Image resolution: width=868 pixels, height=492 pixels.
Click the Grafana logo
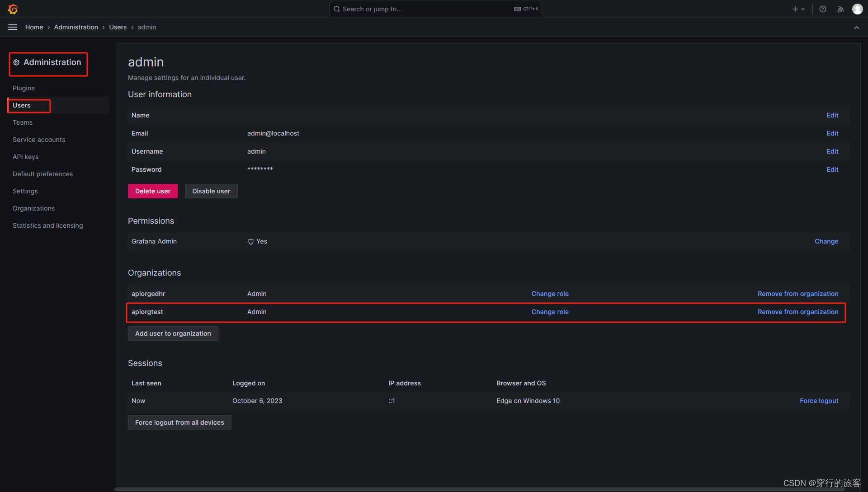click(13, 9)
